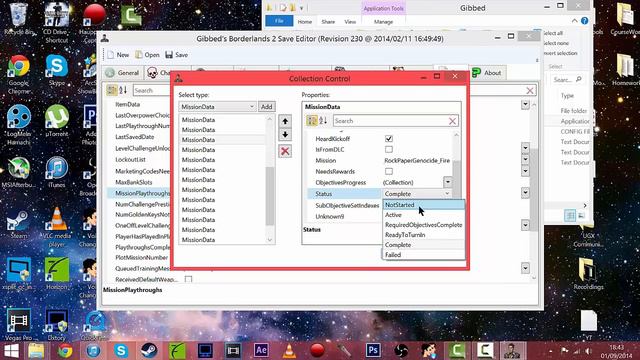640x360 pixels.
Task: Open the Recycle Bin on desktop
Action: (x=19, y=19)
